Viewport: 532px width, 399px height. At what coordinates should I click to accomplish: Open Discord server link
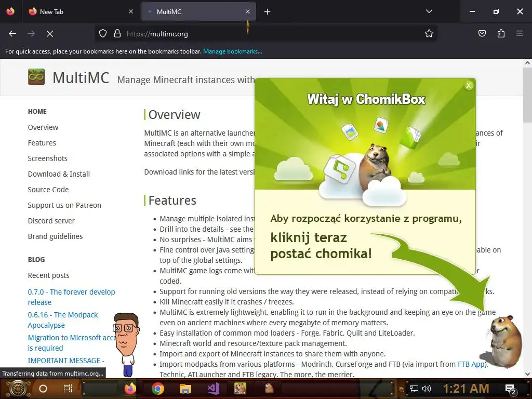pyautogui.click(x=51, y=221)
